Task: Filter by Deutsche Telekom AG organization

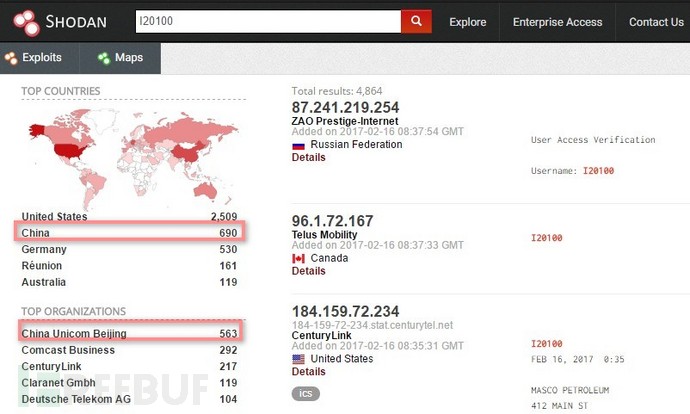Action: (x=76, y=399)
